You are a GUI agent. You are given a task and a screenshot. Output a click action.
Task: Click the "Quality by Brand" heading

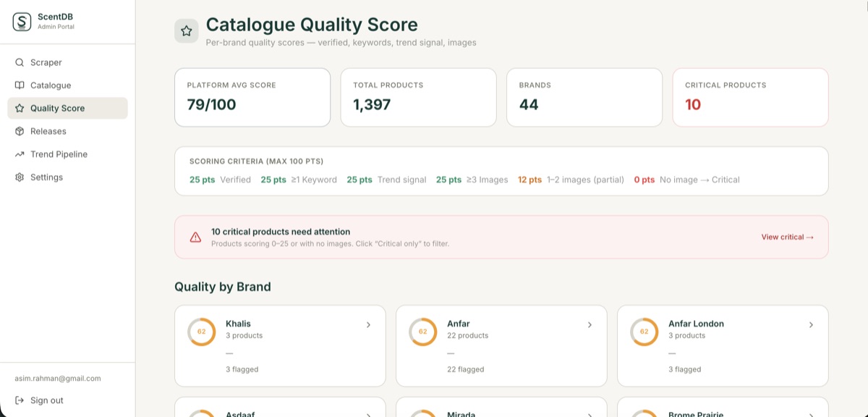point(223,287)
